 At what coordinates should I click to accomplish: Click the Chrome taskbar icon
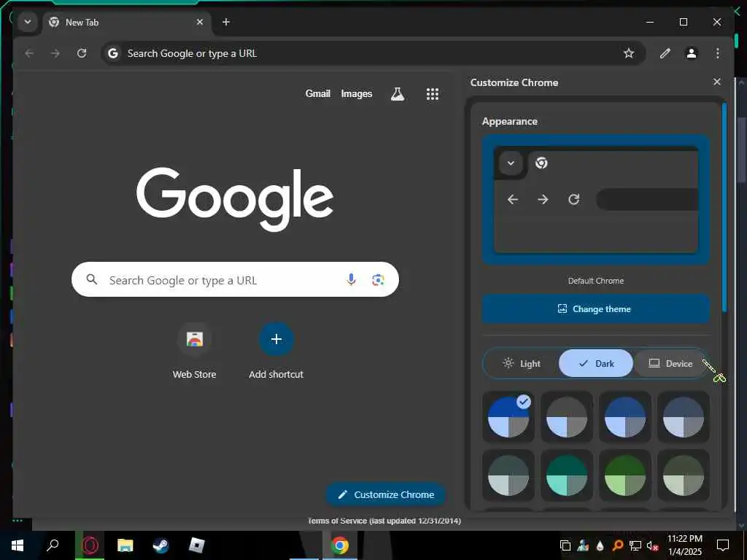click(340, 545)
